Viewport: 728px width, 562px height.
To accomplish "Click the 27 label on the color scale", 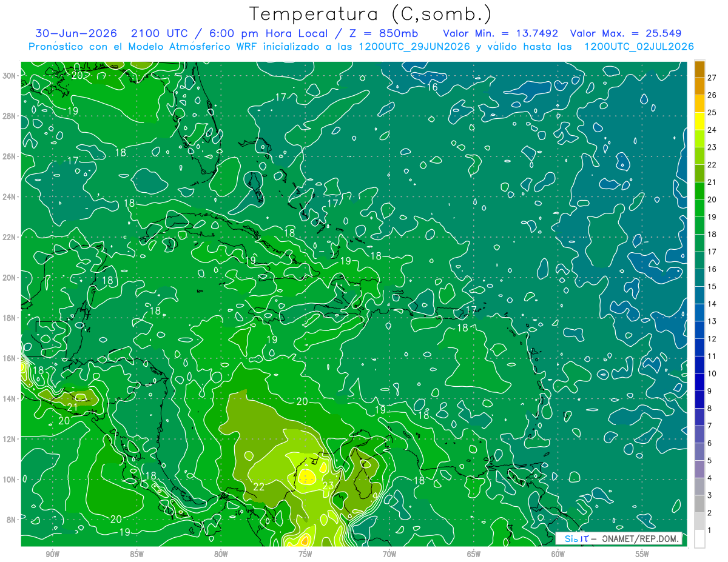I will point(712,77).
